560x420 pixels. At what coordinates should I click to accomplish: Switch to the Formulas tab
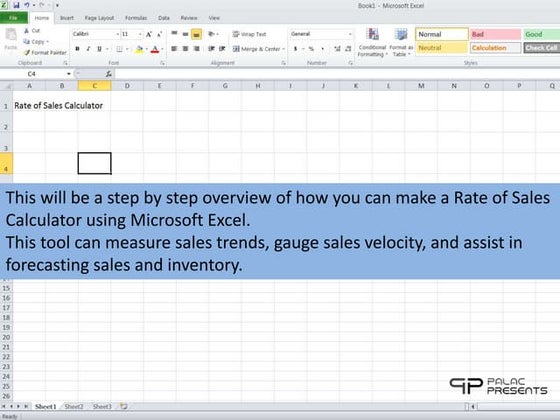136,18
